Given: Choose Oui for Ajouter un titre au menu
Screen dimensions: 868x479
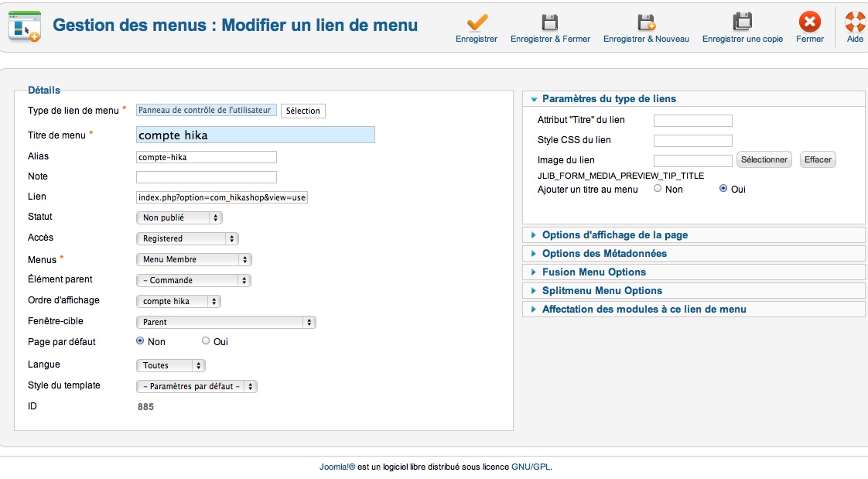Looking at the screenshot, I should [723, 189].
